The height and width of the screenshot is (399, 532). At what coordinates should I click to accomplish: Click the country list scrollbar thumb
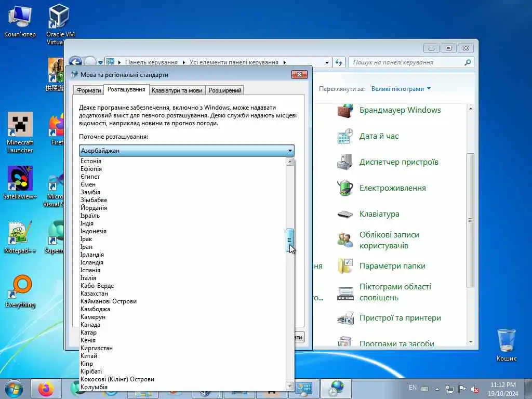[x=289, y=240]
